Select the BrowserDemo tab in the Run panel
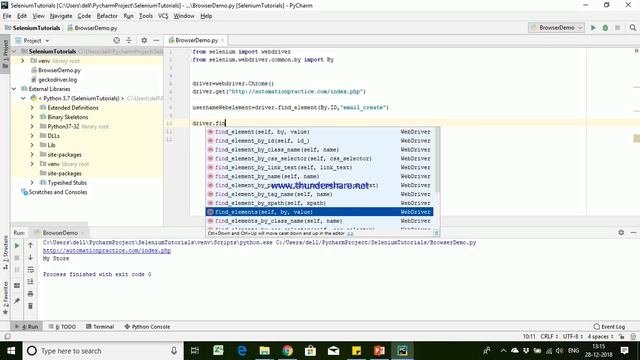The height and width of the screenshot is (360, 640). pyautogui.click(x=60, y=233)
